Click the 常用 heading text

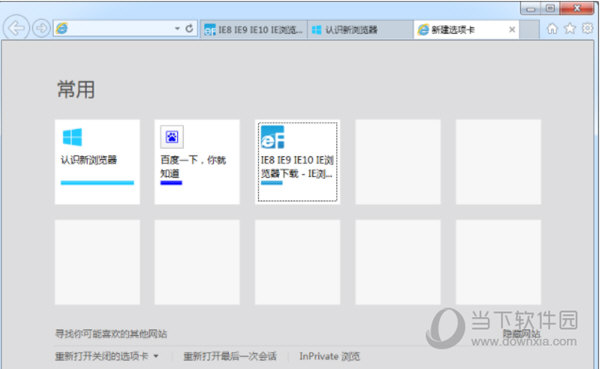[x=76, y=90]
